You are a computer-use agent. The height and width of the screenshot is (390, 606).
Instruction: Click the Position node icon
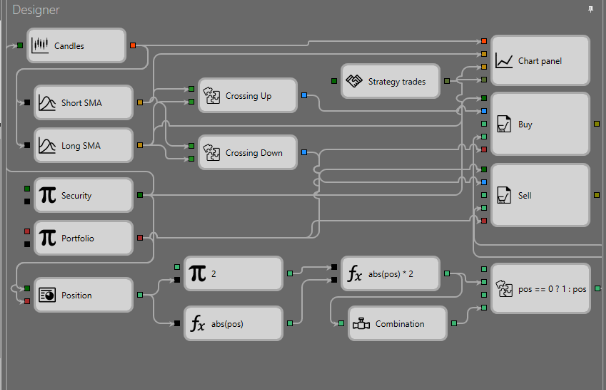(x=47, y=295)
